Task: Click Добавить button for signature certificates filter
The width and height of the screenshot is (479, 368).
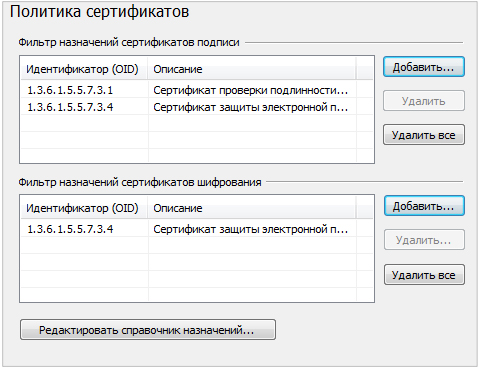Action: (x=424, y=67)
